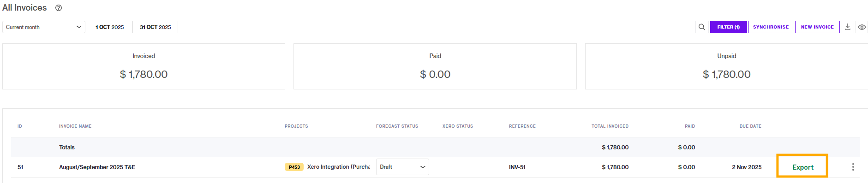868x183 pixels.
Task: Click the help question mark icon
Action: point(59,8)
